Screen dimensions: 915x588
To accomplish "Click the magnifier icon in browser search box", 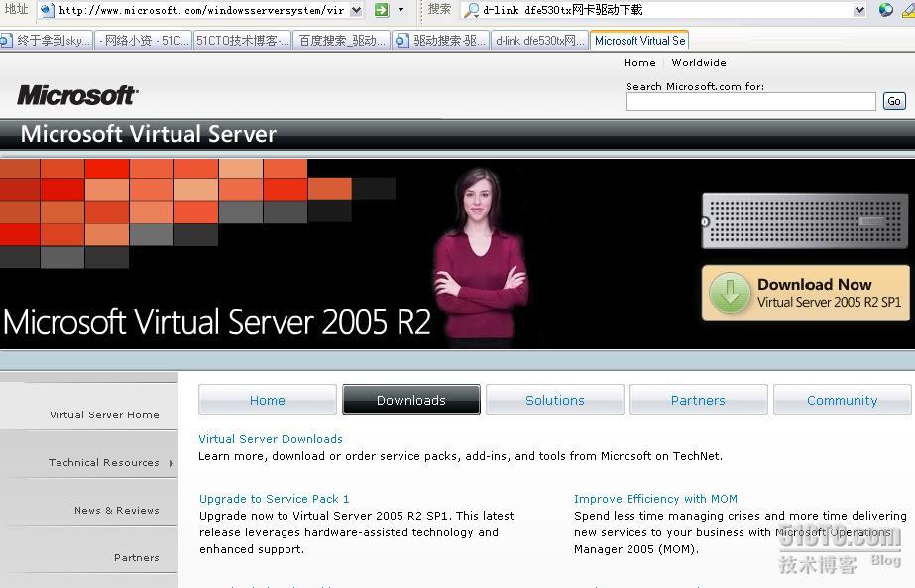I will (472, 10).
